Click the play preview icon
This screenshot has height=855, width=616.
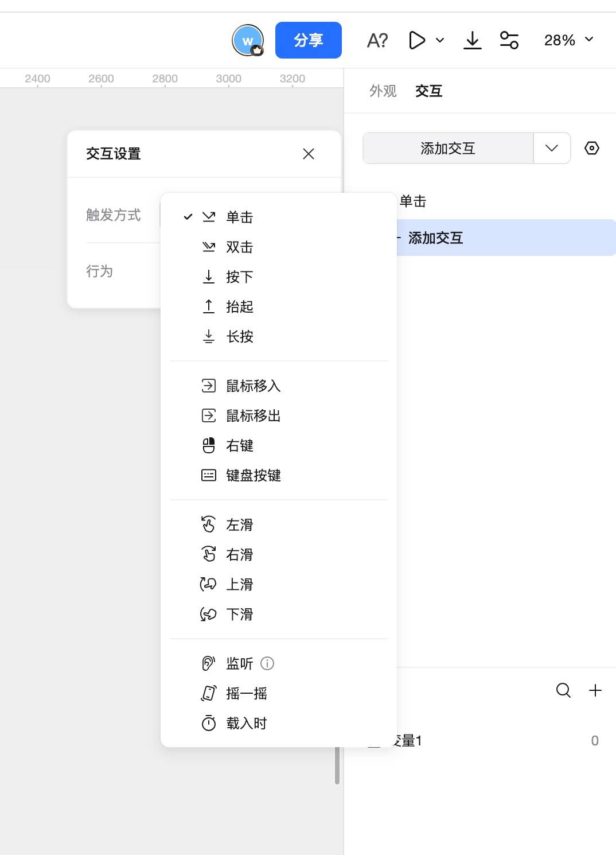coord(417,40)
